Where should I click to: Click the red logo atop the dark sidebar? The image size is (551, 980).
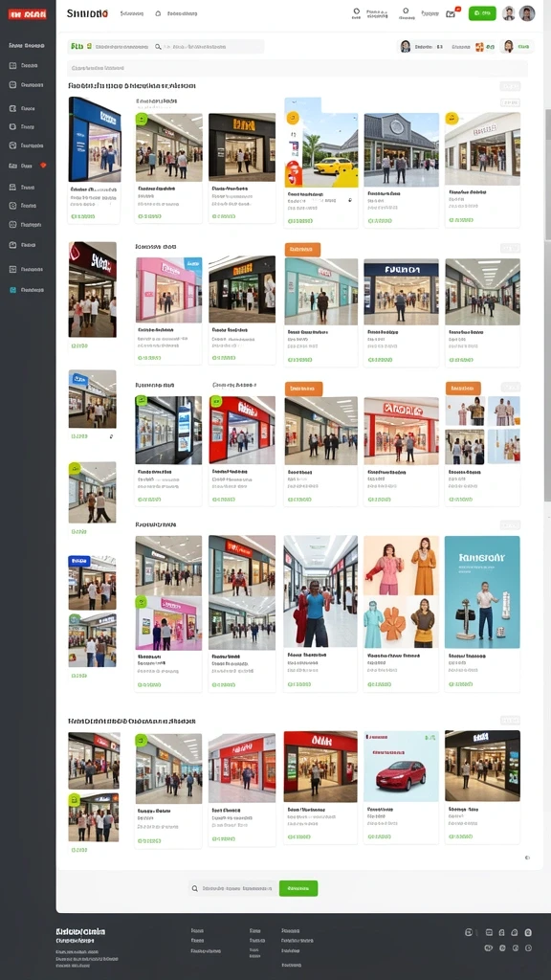(x=27, y=14)
